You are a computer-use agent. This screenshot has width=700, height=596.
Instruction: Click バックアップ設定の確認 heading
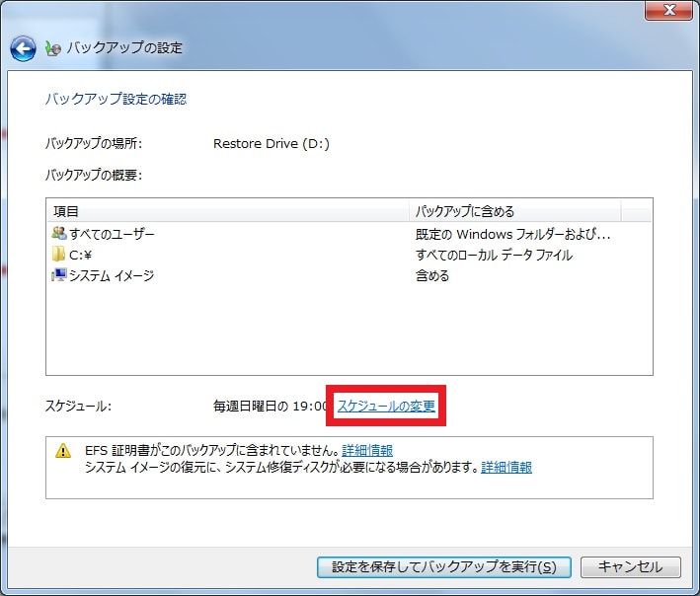116,99
